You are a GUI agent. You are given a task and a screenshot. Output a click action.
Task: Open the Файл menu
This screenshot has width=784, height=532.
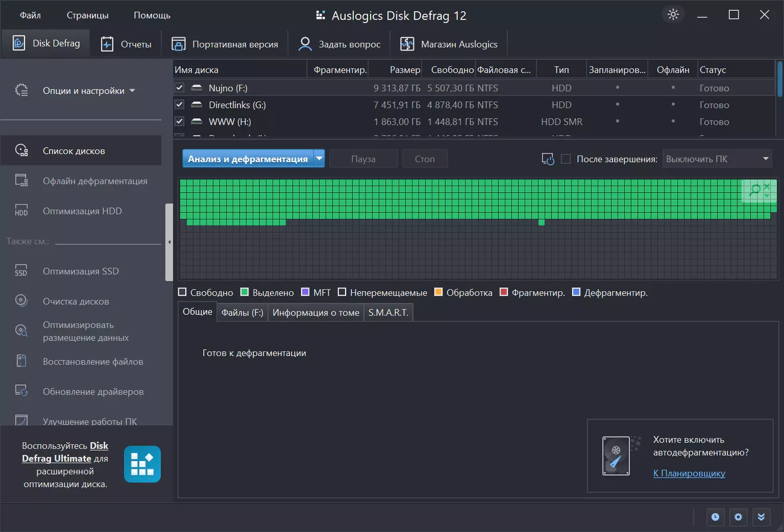tap(30, 15)
